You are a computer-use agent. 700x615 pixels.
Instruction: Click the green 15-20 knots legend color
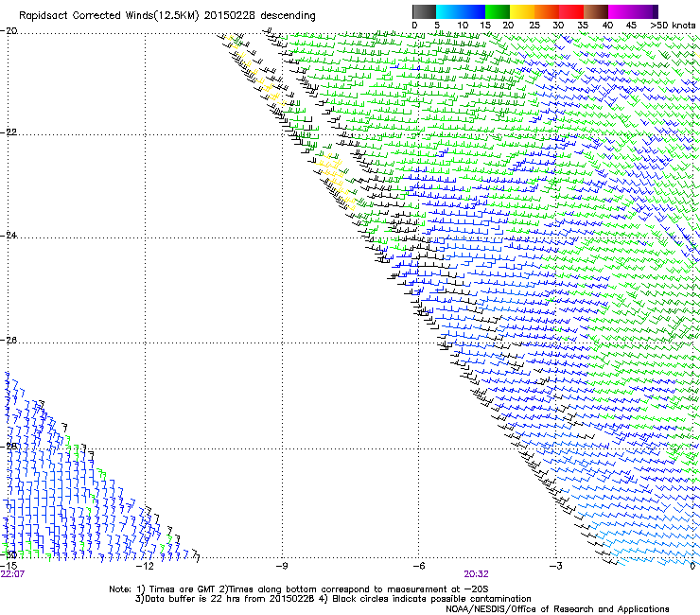pyautogui.click(x=498, y=11)
